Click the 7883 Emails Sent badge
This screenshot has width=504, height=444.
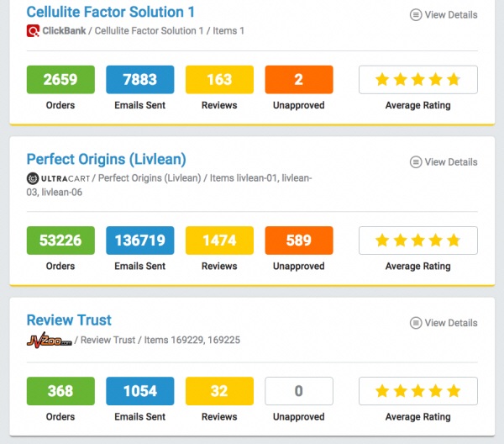coord(140,80)
